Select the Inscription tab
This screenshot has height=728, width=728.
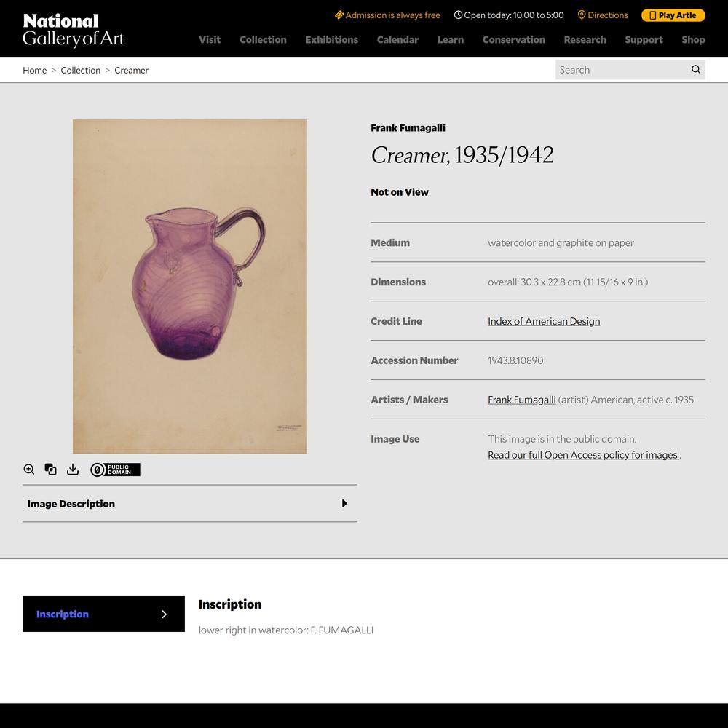tap(103, 614)
